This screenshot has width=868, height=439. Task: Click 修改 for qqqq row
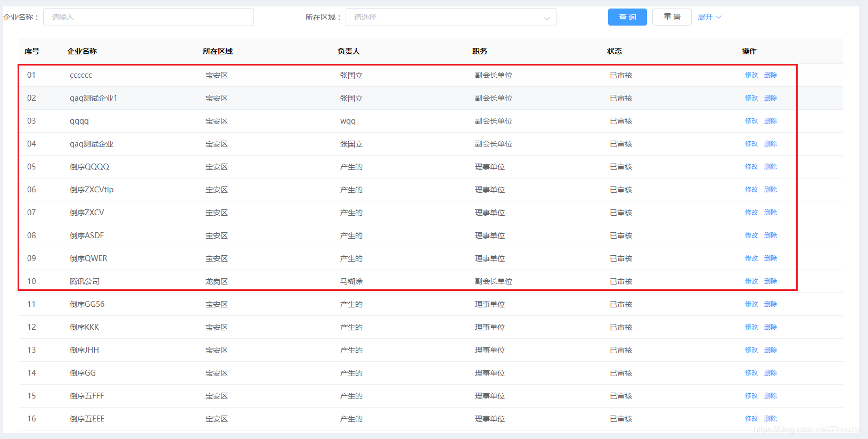[751, 121]
